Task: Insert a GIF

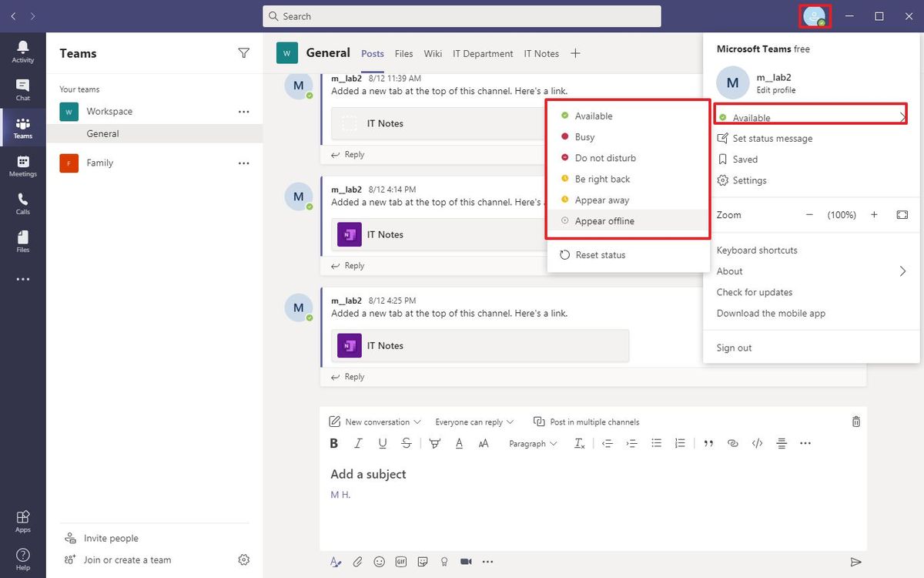Action: [x=400, y=561]
